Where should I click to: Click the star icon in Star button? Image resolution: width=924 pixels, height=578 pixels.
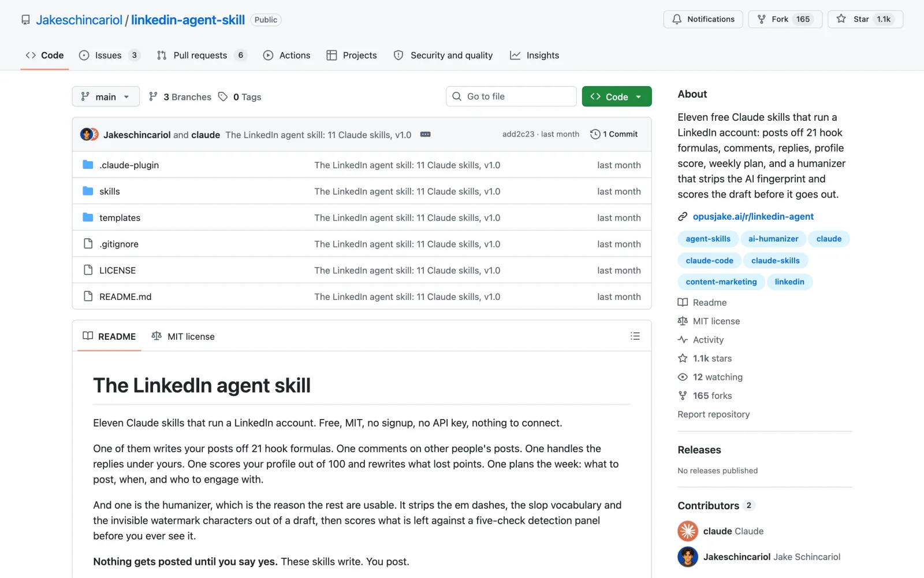click(x=841, y=19)
